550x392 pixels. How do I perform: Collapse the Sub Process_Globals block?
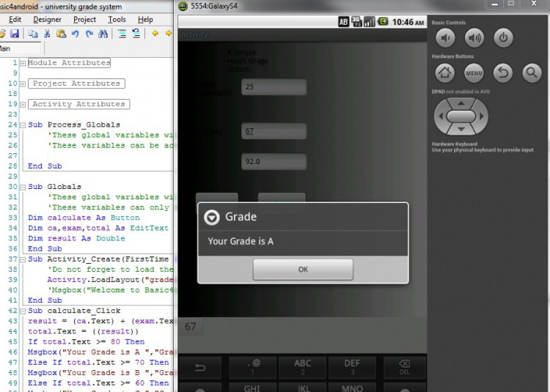point(23,125)
